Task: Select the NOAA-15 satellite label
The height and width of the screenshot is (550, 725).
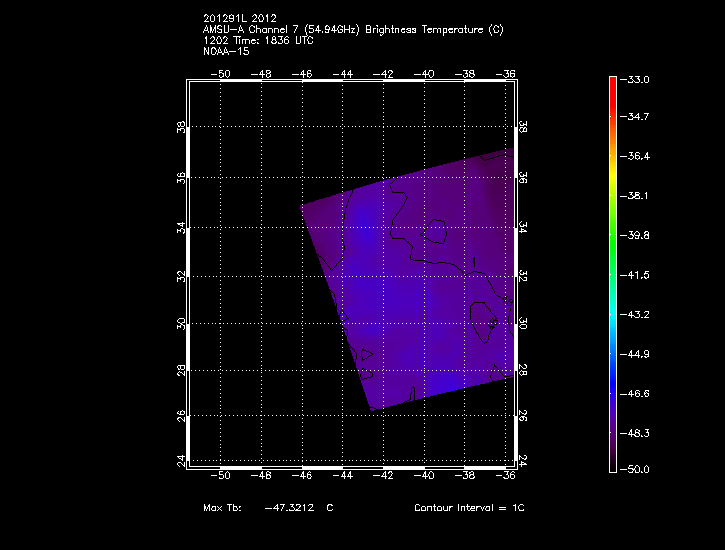Action: [225, 51]
